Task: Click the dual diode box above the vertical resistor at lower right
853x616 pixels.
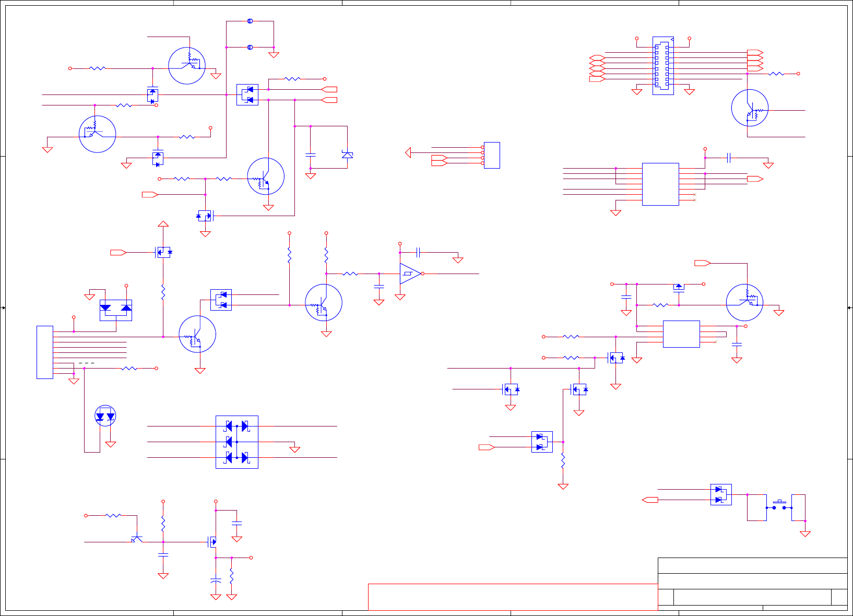Action: [x=542, y=442]
